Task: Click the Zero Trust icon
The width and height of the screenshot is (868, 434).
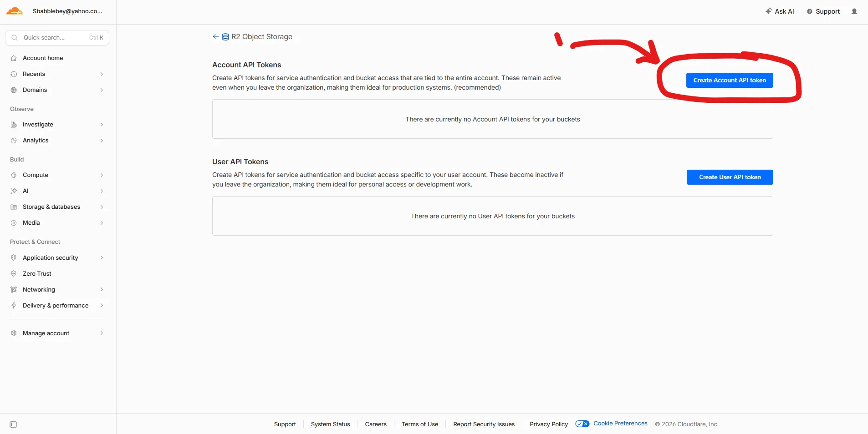Action: click(x=14, y=273)
